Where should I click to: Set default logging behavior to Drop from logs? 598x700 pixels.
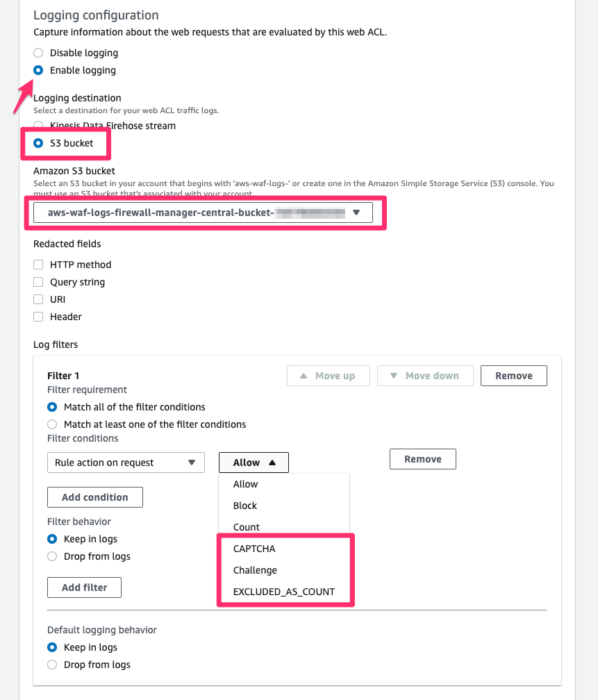click(x=52, y=665)
